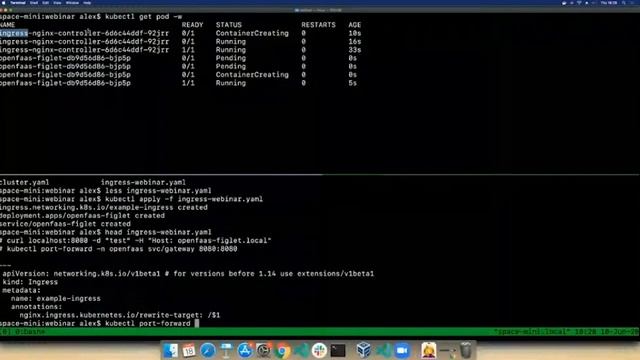Click the 'metadata:' line
Viewport: 640px width, 360px height.
click(x=22, y=290)
